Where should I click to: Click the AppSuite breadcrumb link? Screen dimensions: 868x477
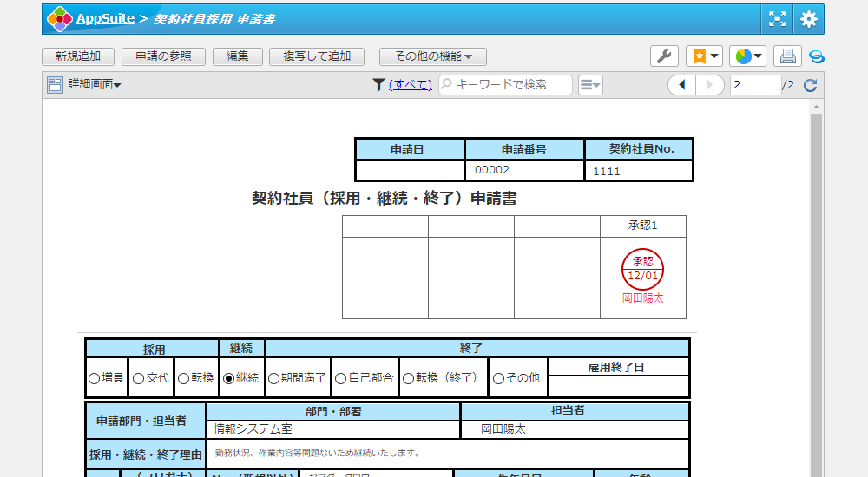tap(105, 18)
